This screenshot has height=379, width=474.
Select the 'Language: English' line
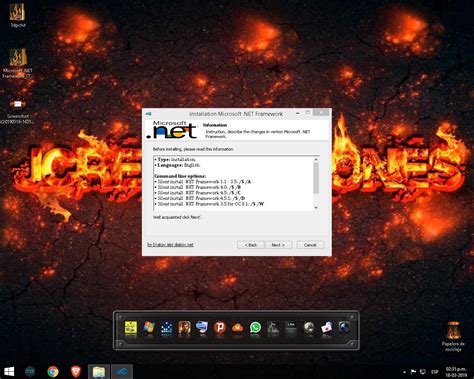coord(177,165)
